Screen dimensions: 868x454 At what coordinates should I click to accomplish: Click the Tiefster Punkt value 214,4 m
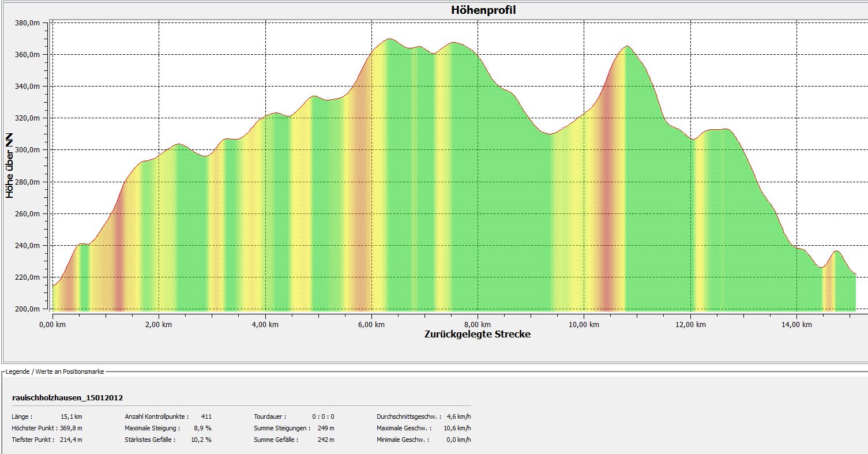(71, 440)
